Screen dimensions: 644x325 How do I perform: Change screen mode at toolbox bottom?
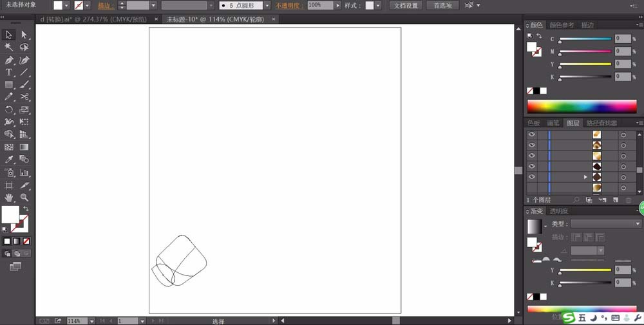tap(15, 266)
